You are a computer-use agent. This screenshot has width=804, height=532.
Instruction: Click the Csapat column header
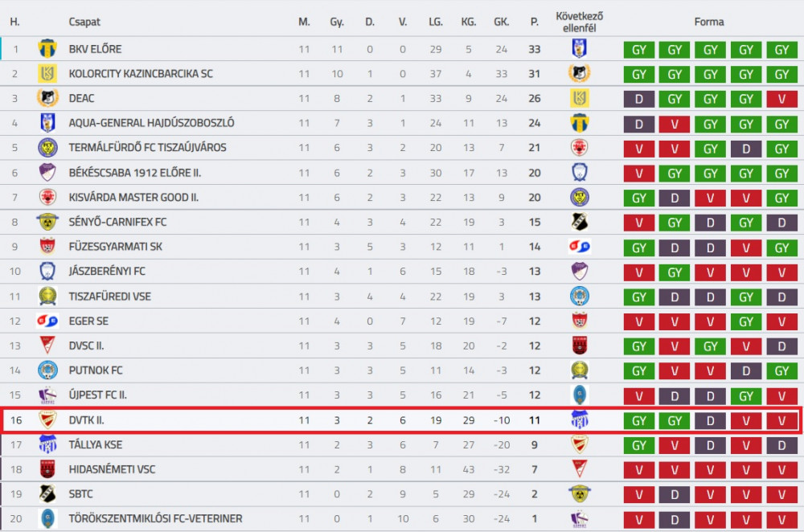[84, 22]
